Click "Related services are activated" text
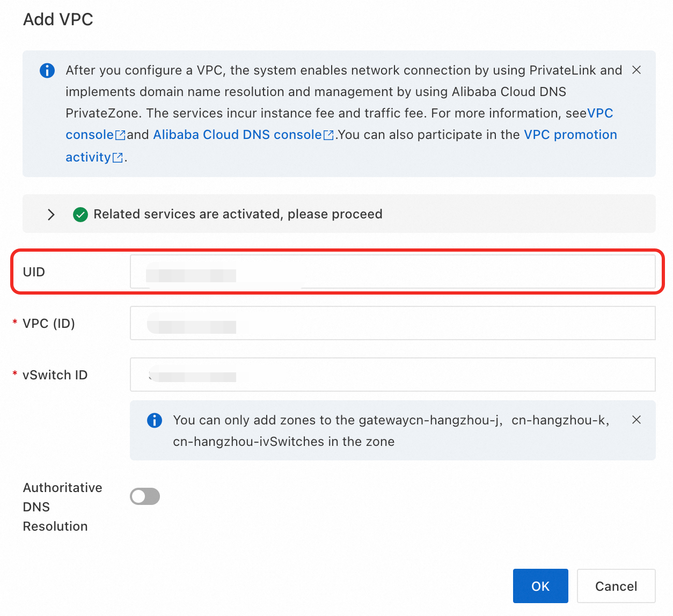673x616 pixels. 238,214
